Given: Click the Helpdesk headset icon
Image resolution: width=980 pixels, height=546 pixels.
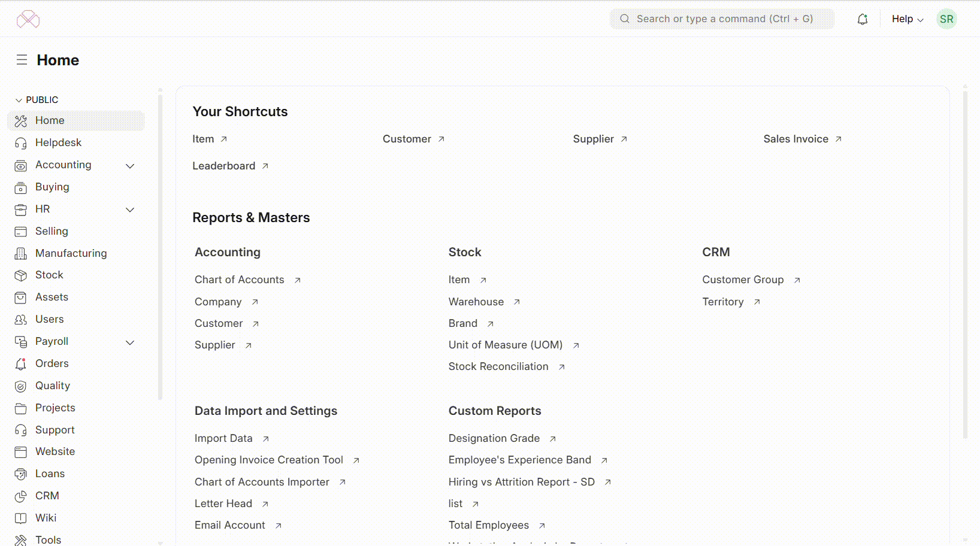Looking at the screenshot, I should [21, 143].
